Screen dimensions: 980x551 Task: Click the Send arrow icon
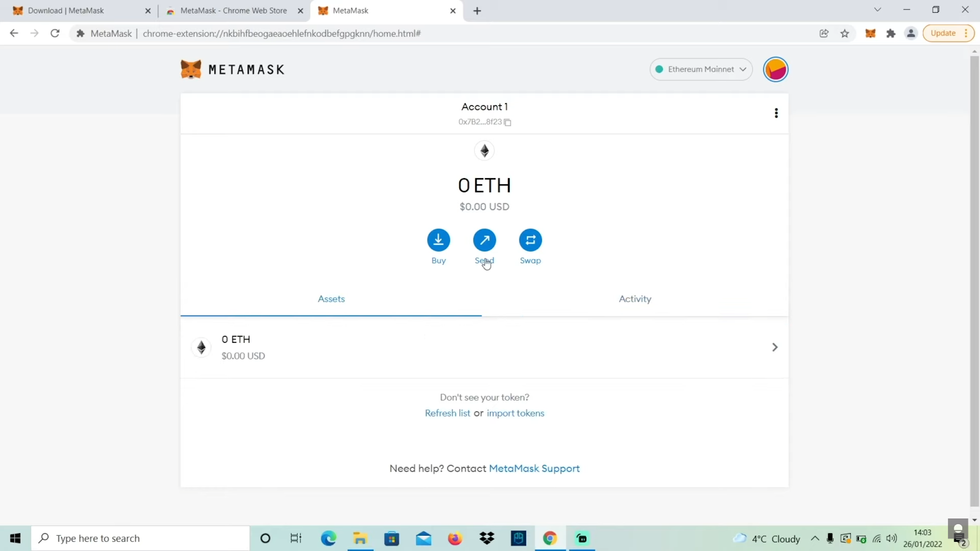(x=484, y=240)
